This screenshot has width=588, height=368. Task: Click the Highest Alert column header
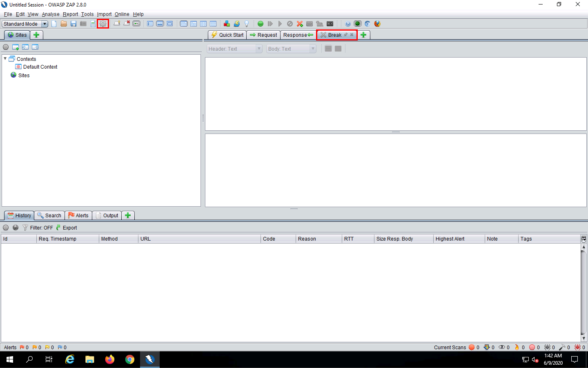459,239
